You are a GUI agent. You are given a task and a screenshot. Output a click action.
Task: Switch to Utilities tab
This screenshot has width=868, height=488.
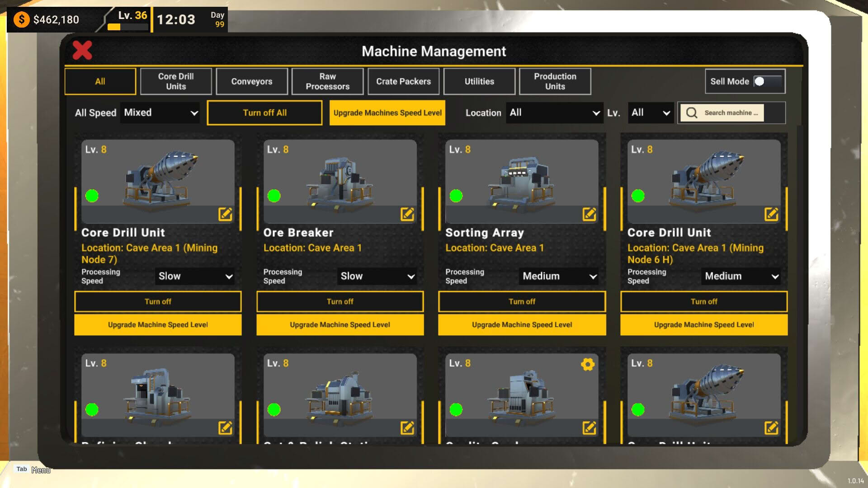coord(479,81)
